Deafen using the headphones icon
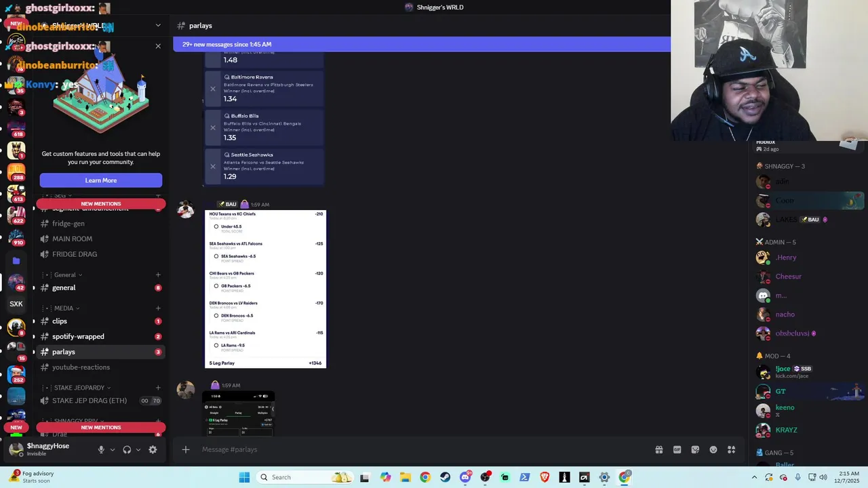The height and width of the screenshot is (488, 868). (x=127, y=449)
